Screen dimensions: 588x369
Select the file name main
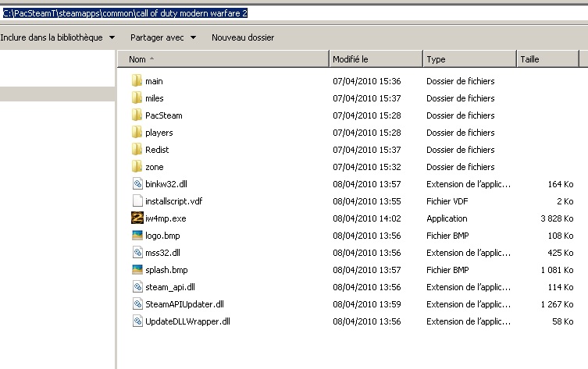tap(154, 81)
